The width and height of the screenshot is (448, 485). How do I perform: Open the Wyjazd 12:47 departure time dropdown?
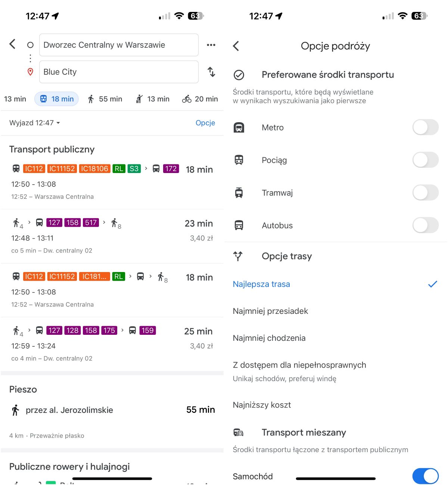pyautogui.click(x=35, y=123)
